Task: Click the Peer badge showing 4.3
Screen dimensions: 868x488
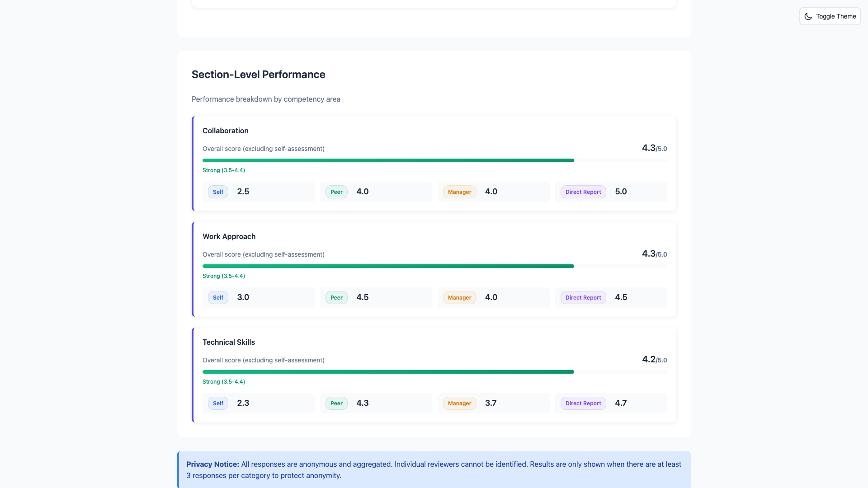Action: click(x=336, y=403)
